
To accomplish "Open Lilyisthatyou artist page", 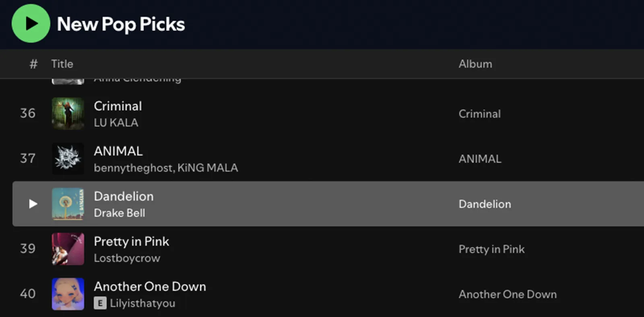I will [142, 303].
